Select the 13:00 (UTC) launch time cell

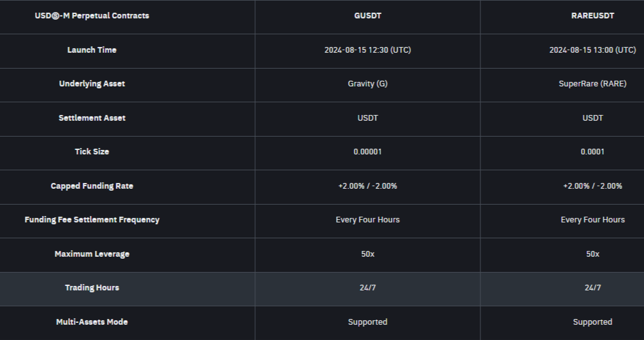coord(592,50)
